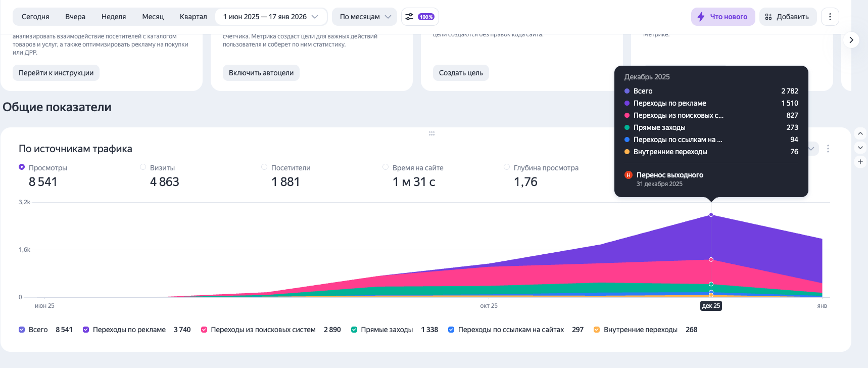868x368 pixels.
Task: Click the segmentation filter sliders icon
Action: (x=409, y=17)
